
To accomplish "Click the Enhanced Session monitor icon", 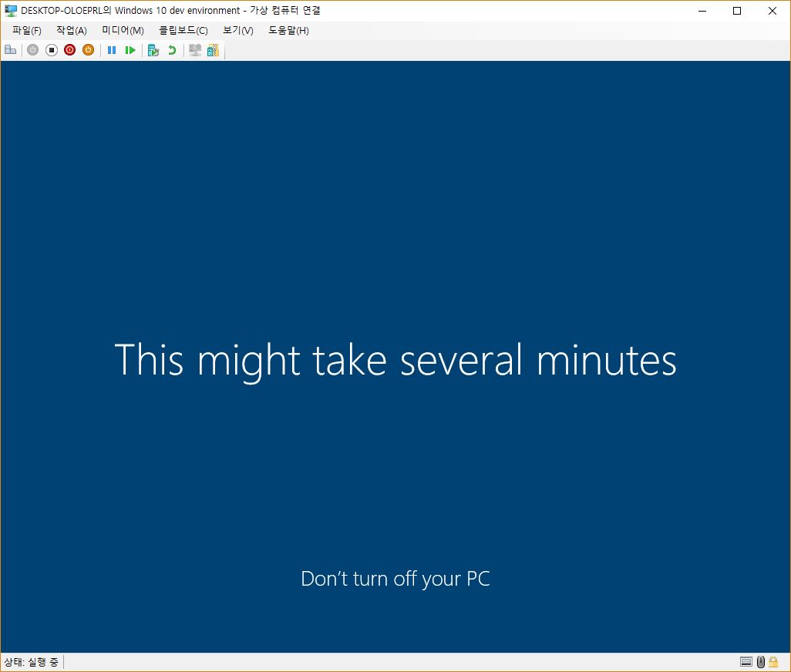I will click(x=195, y=50).
